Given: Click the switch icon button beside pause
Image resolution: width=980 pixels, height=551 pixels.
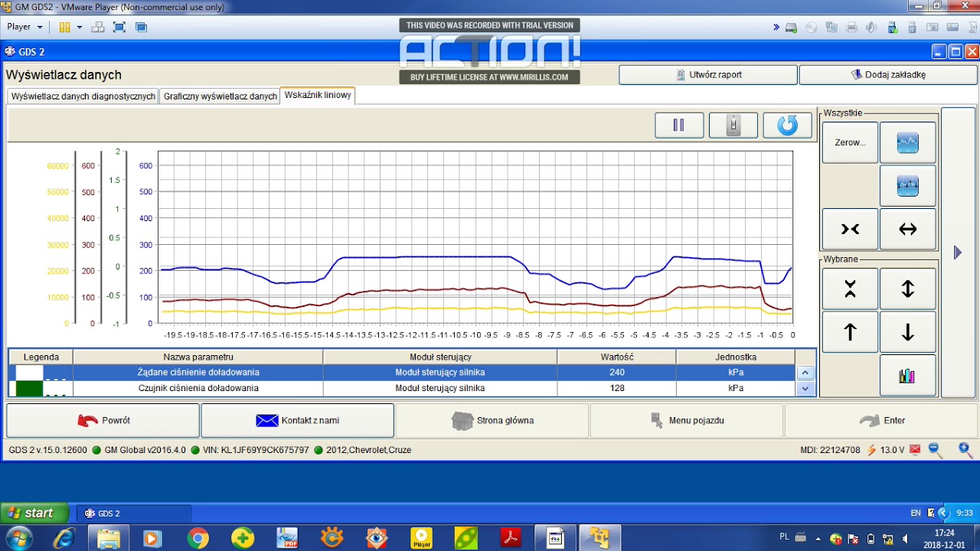Looking at the screenshot, I should (733, 126).
